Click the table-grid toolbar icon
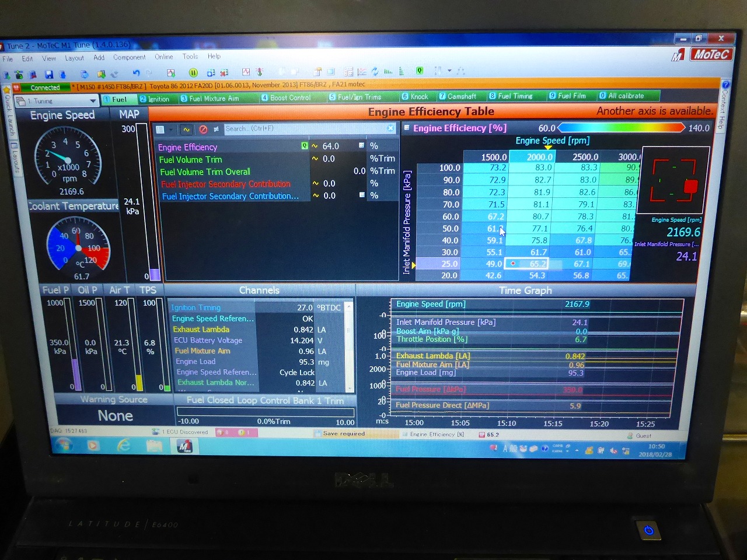Viewport: 747px width, 560px height. pos(349,72)
